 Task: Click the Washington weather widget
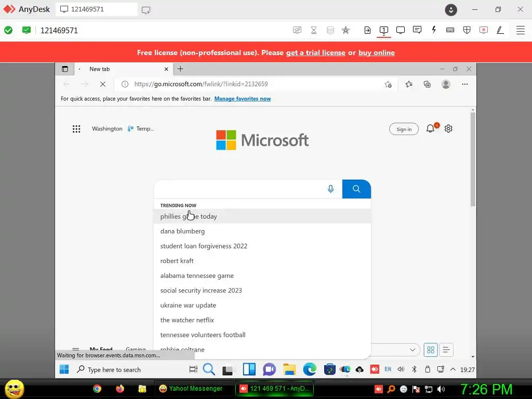pyautogui.click(x=123, y=129)
